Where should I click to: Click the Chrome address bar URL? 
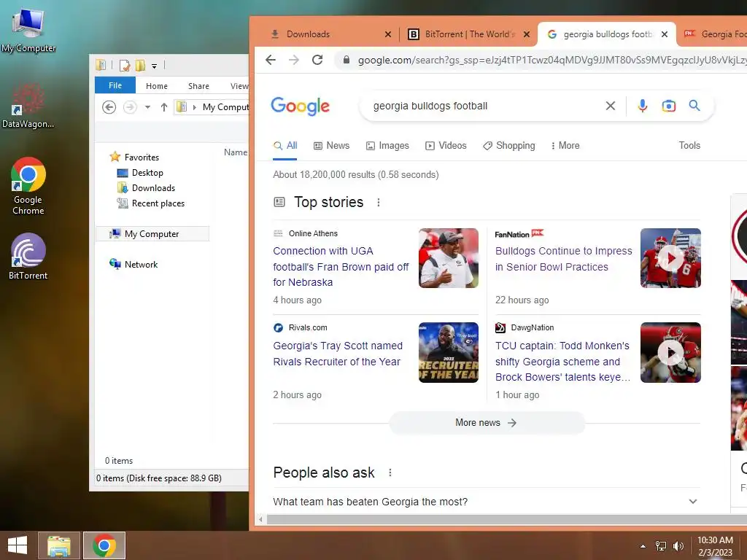pyautogui.click(x=551, y=60)
